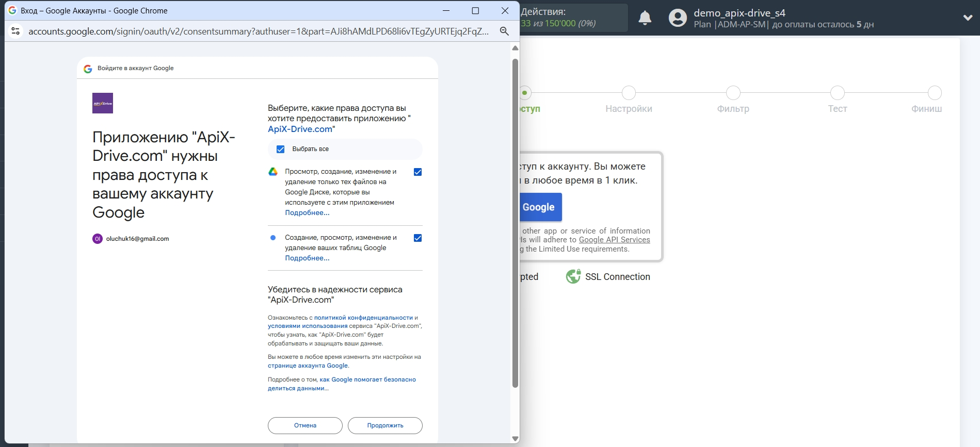This screenshot has height=447, width=980.
Task: Click the demo_apix-drive_s4 account name
Action: [739, 13]
